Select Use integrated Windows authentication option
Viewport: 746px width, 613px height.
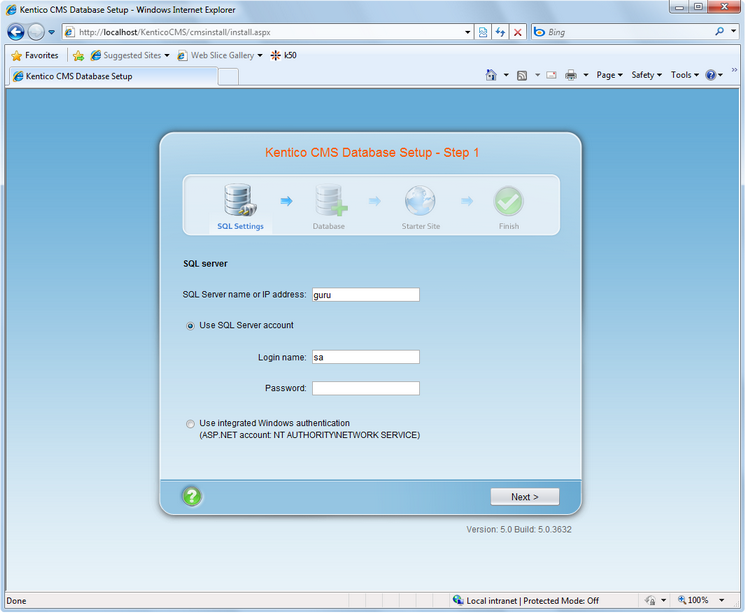coord(191,424)
